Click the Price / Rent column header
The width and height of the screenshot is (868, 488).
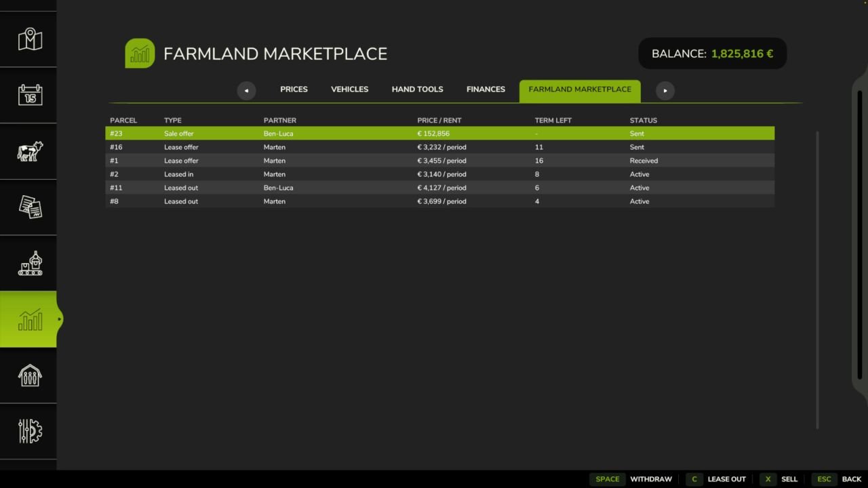click(439, 121)
